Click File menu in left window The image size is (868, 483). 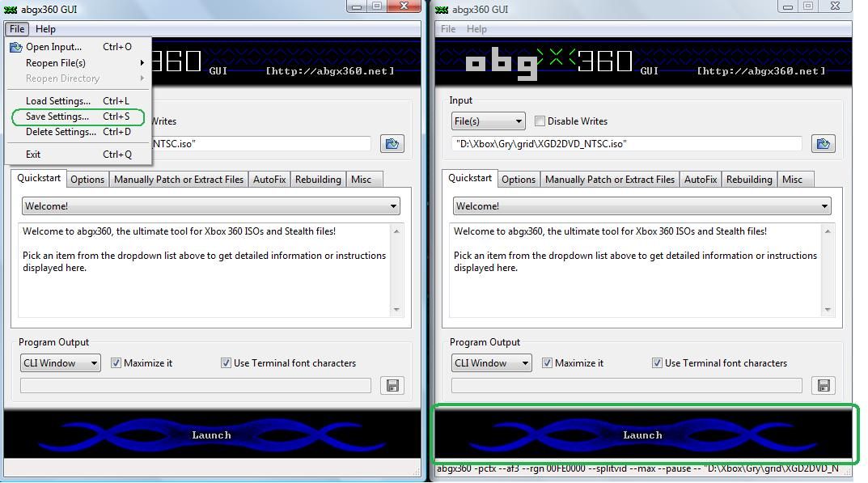click(x=17, y=29)
